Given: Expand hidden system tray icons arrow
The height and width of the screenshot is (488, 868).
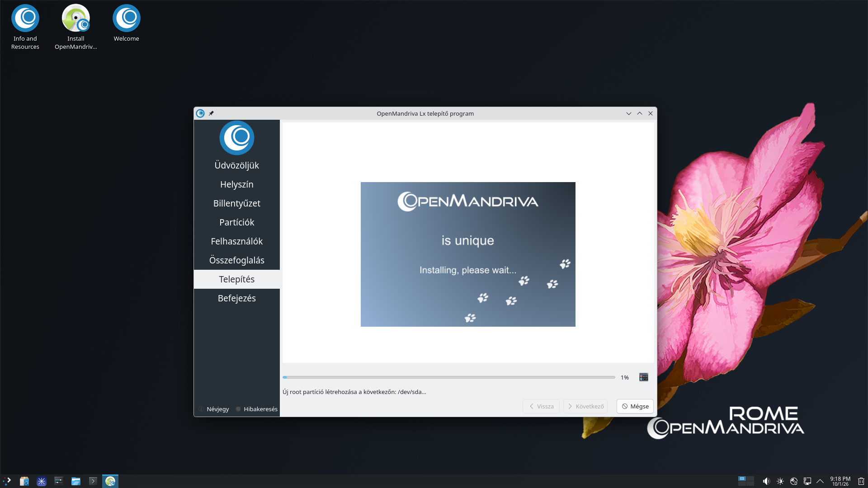Looking at the screenshot, I should [x=820, y=481].
